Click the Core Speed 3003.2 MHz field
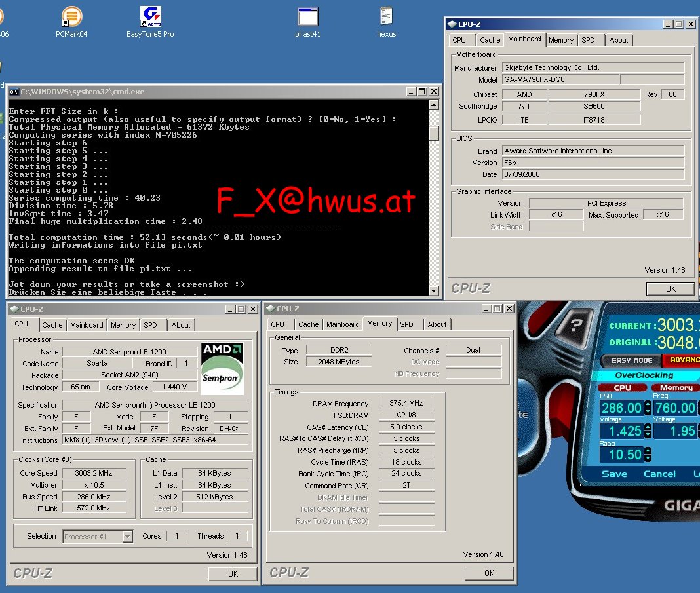700x593 pixels. point(94,473)
